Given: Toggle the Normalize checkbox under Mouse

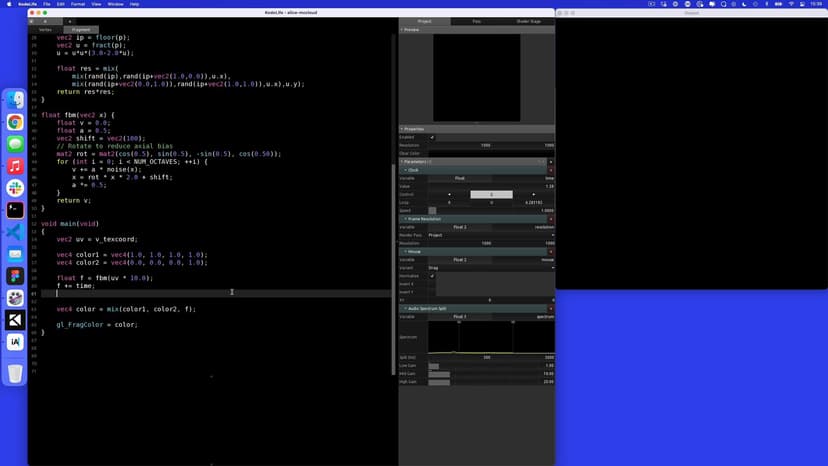Looking at the screenshot, I should [432, 276].
